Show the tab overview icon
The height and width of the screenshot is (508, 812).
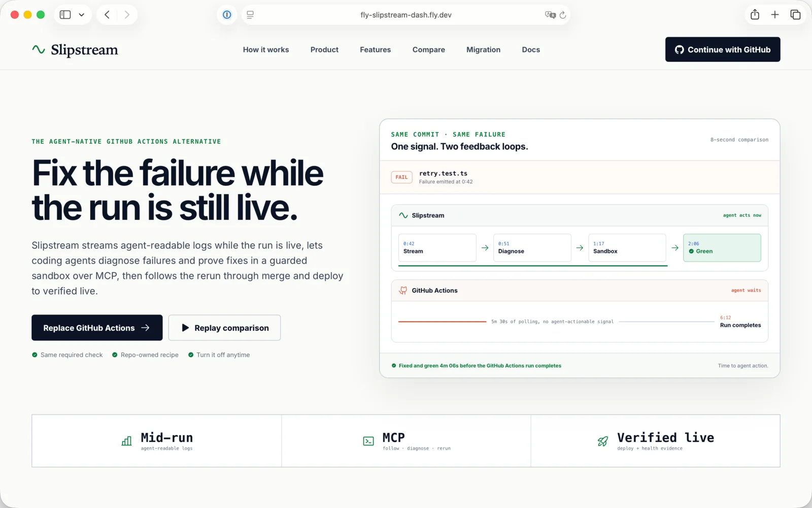(x=795, y=15)
